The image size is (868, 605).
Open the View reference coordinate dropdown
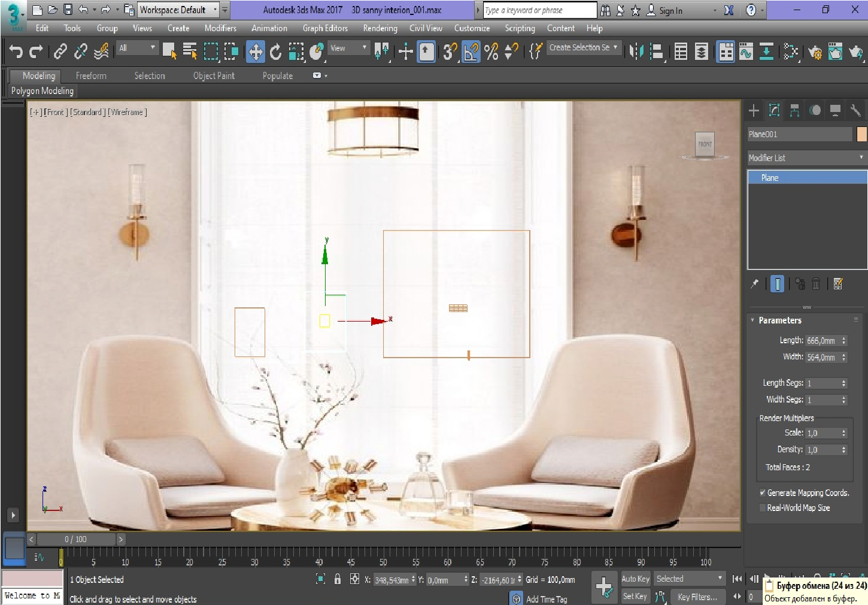[348, 49]
